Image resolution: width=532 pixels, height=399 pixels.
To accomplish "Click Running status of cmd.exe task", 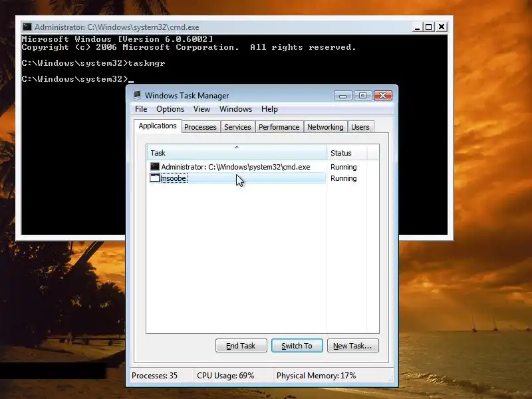I will click(x=343, y=167).
